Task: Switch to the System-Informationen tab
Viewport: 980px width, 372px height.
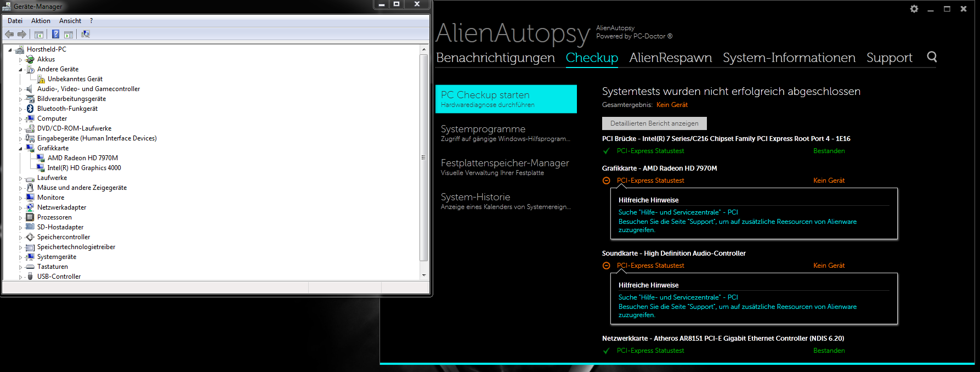Action: [789, 58]
